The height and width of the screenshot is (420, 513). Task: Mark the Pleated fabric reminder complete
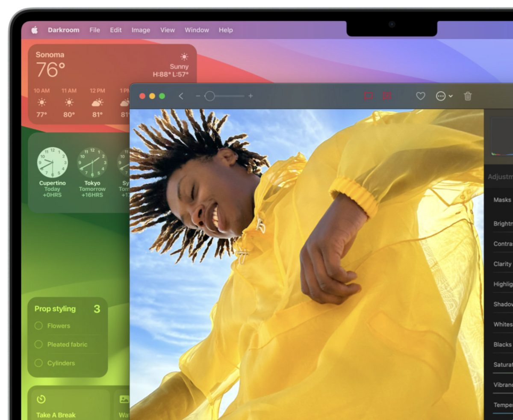38,344
